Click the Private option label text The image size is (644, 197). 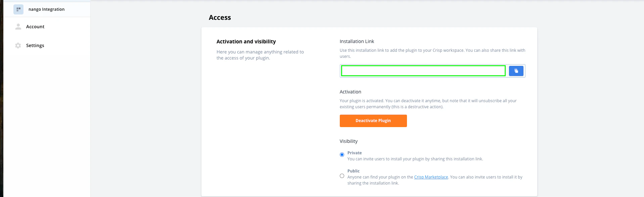point(355,153)
